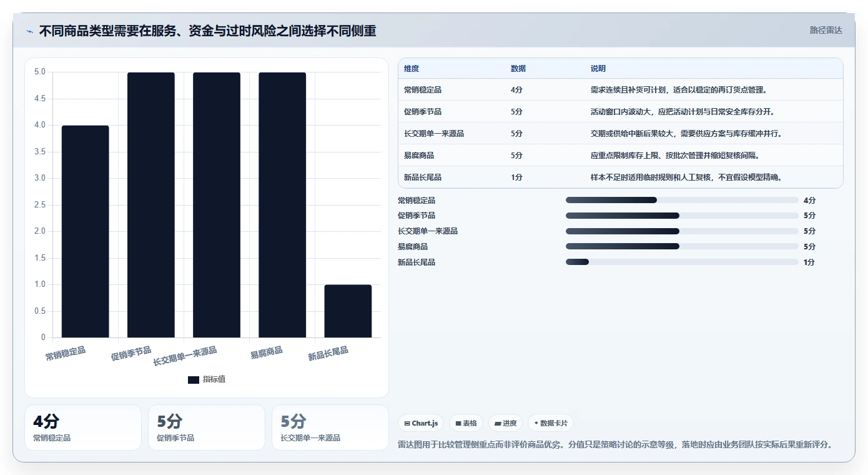The image size is (868, 475).
Task: Click the 新品长尾品 x-axis label
Action: click(328, 354)
